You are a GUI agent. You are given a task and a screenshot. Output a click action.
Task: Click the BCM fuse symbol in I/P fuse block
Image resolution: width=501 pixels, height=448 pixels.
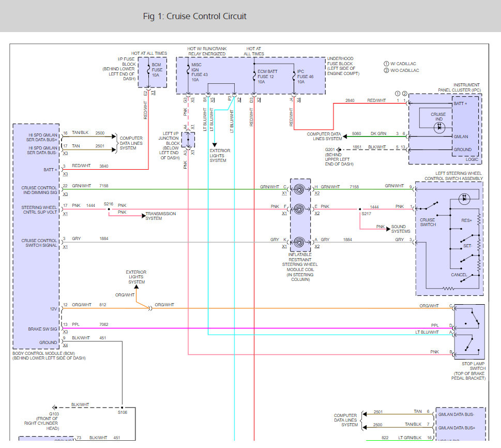click(148, 70)
